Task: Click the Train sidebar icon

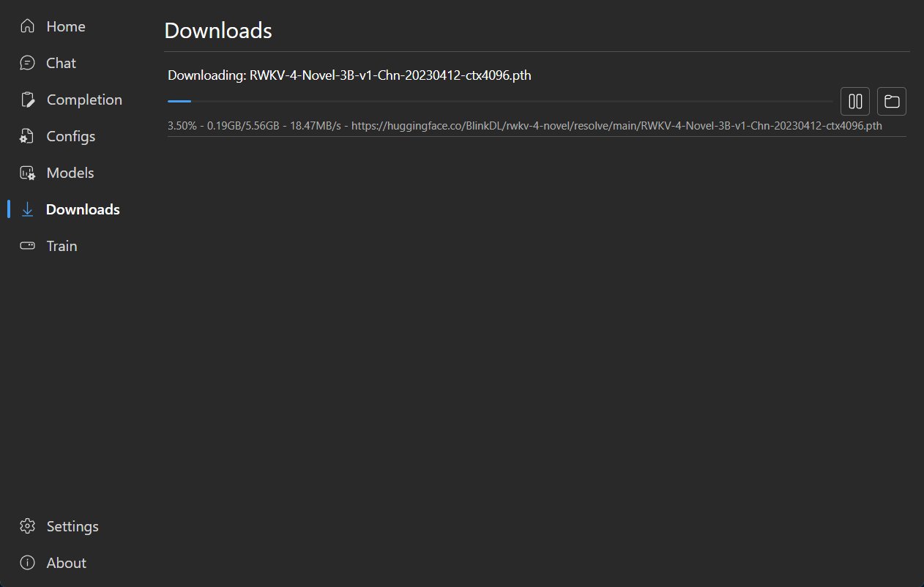Action: [x=27, y=246]
